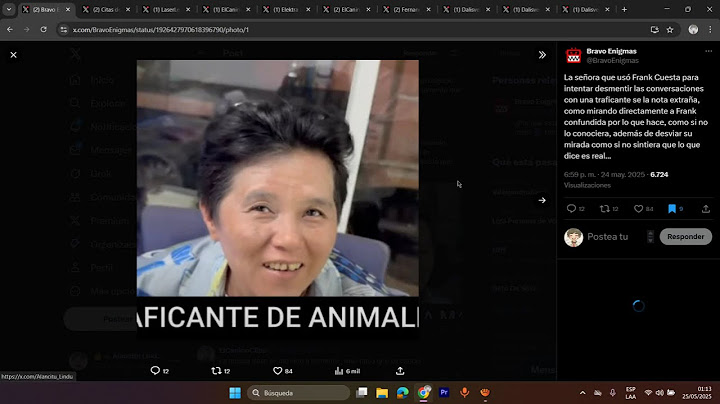720x404 pixels.
Task: Open Microsoft Edge from the taskbar
Action: (x=403, y=393)
